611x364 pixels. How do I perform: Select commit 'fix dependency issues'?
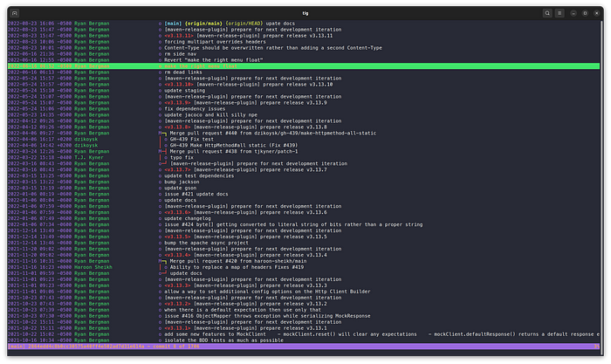pos(195,109)
